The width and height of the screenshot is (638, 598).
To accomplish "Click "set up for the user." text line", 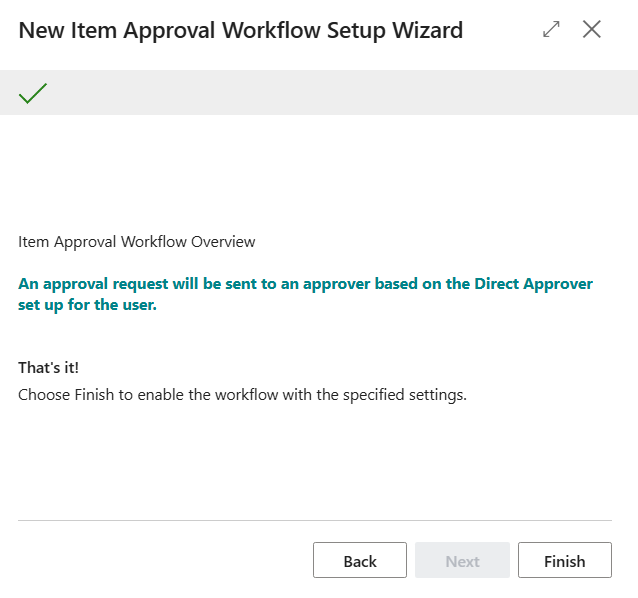I will 88,305.
